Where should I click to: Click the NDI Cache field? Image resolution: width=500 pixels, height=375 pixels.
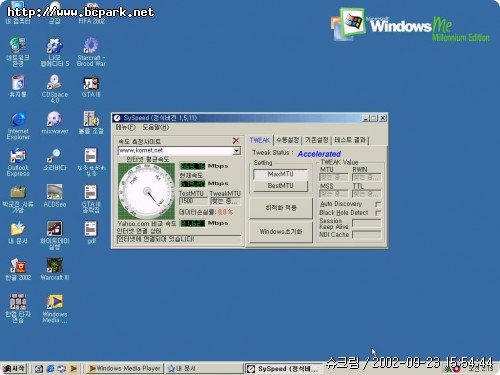click(366, 235)
